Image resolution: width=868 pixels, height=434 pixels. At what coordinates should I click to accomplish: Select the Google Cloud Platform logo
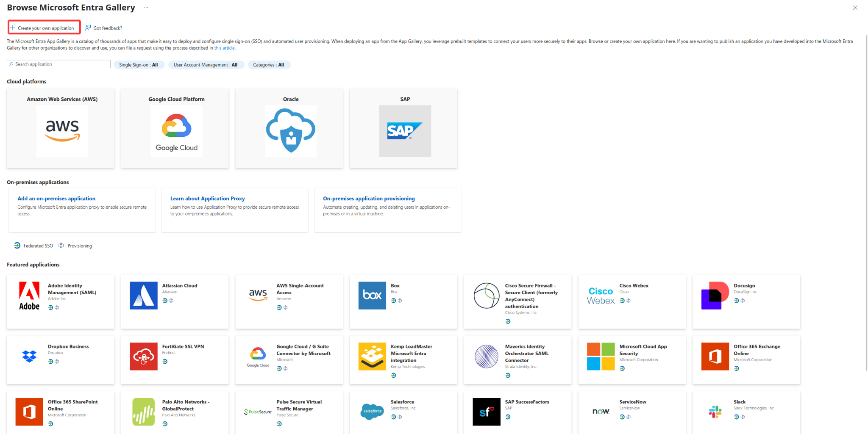pos(176,131)
